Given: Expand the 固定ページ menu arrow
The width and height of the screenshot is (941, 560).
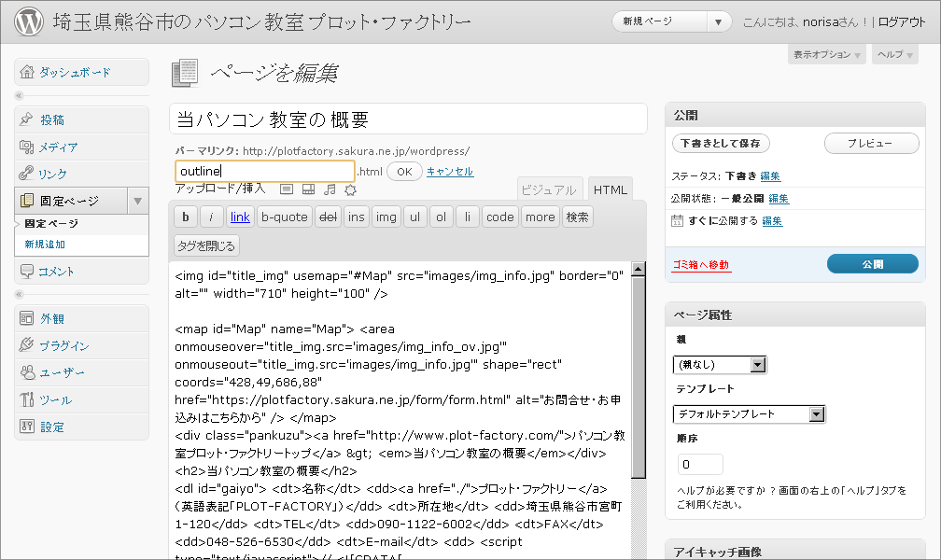Looking at the screenshot, I should [138, 201].
